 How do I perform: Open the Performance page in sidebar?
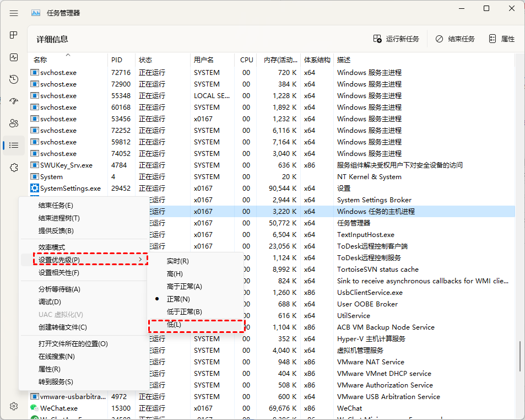(14, 57)
